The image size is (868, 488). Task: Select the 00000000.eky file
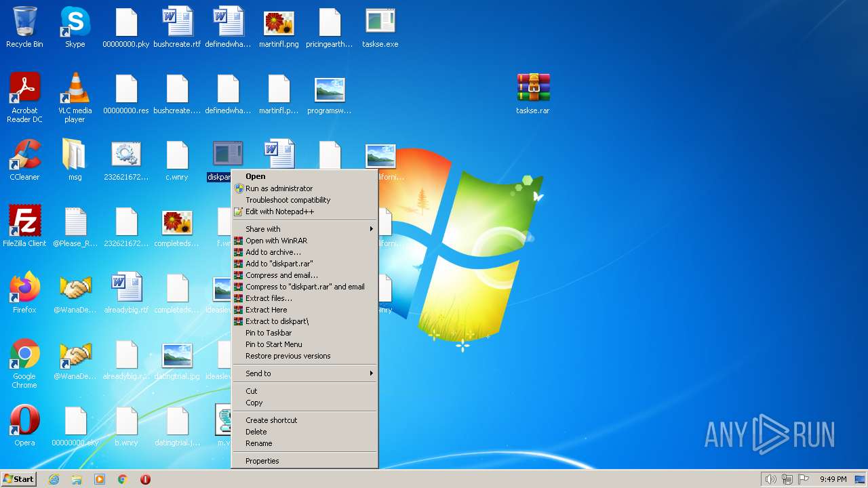[75, 426]
